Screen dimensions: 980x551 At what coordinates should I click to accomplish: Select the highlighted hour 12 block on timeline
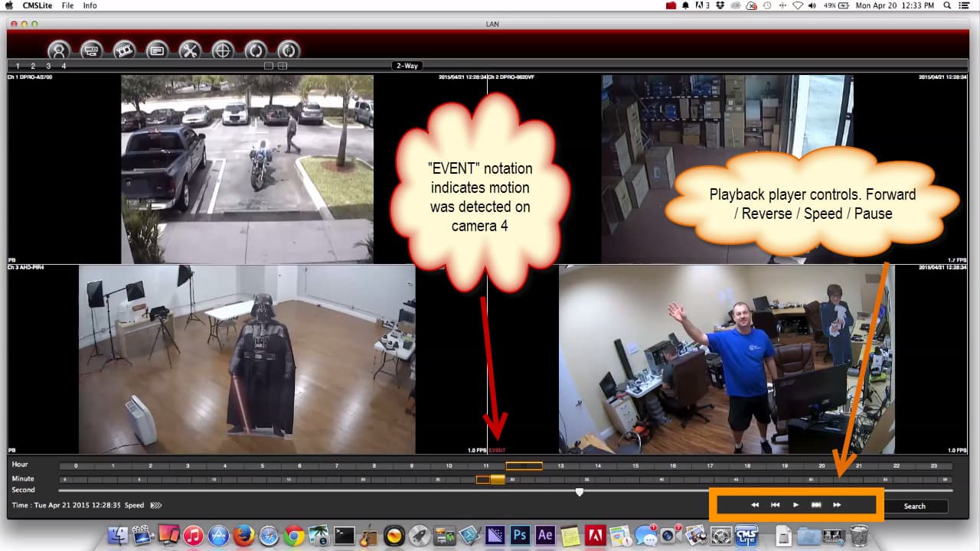pyautogui.click(x=524, y=465)
